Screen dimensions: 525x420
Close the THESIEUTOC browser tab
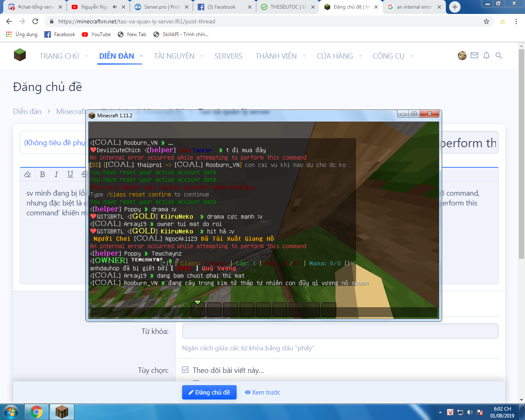coord(313,7)
